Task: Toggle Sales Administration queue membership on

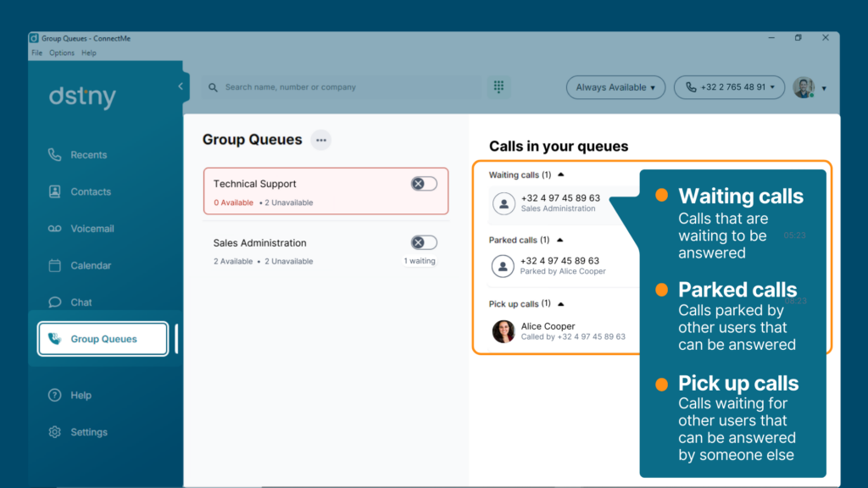Action: (424, 242)
